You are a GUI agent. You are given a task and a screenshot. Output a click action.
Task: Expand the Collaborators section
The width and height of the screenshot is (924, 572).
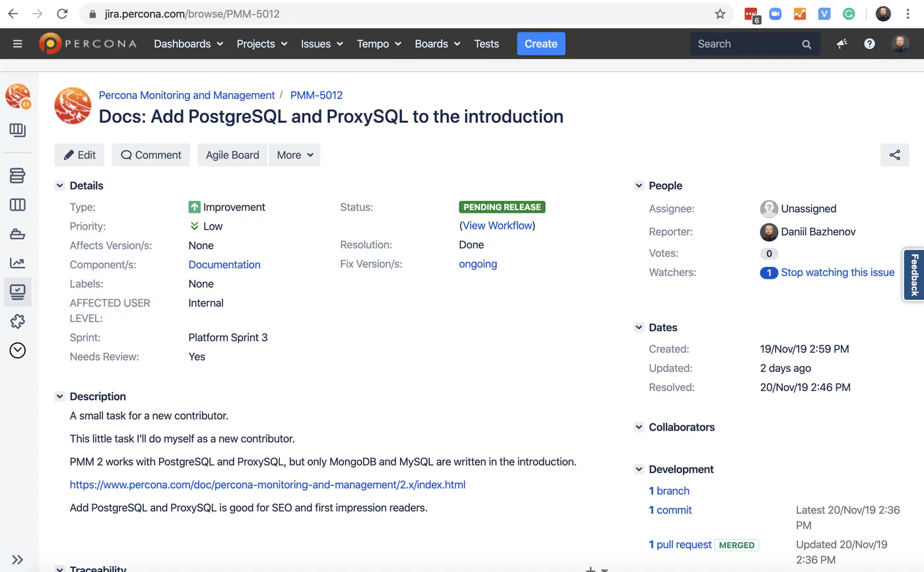click(639, 427)
